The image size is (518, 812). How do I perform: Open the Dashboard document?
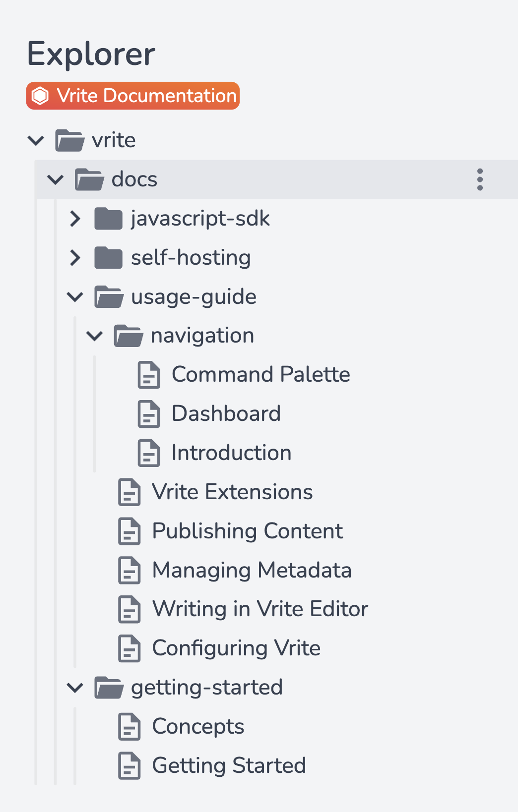point(226,413)
